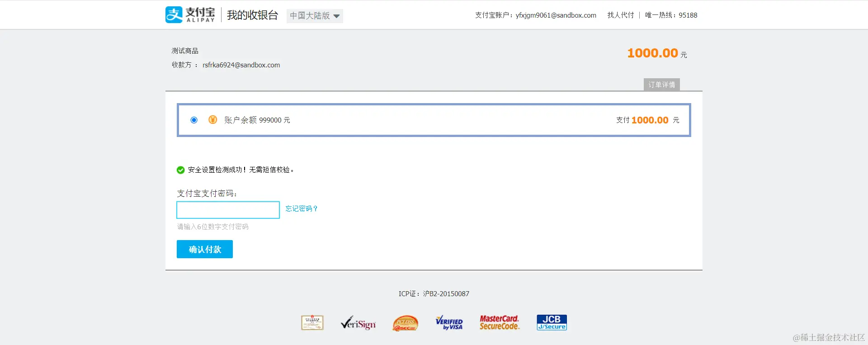This screenshot has width=868, height=345.
Task: Click the VeriSign certification badge
Action: pos(358,323)
